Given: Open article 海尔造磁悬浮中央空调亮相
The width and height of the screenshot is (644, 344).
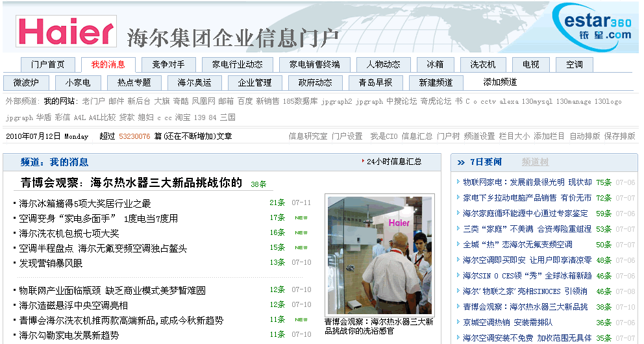Looking at the screenshot, I should (73, 305).
